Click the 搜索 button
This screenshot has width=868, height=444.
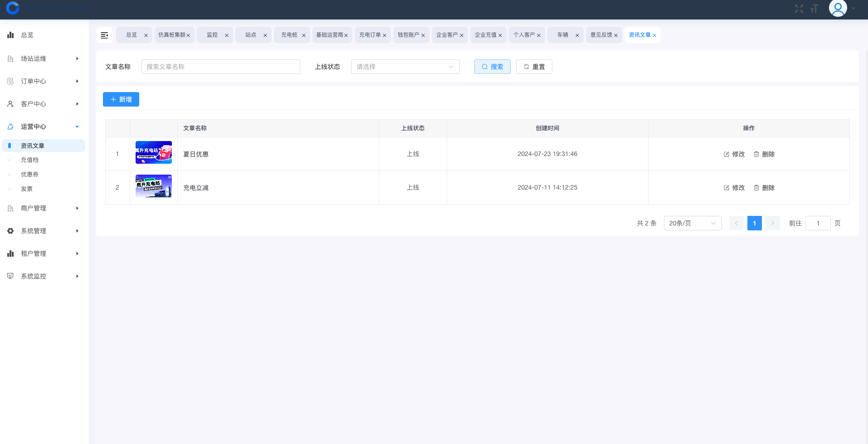click(x=492, y=67)
